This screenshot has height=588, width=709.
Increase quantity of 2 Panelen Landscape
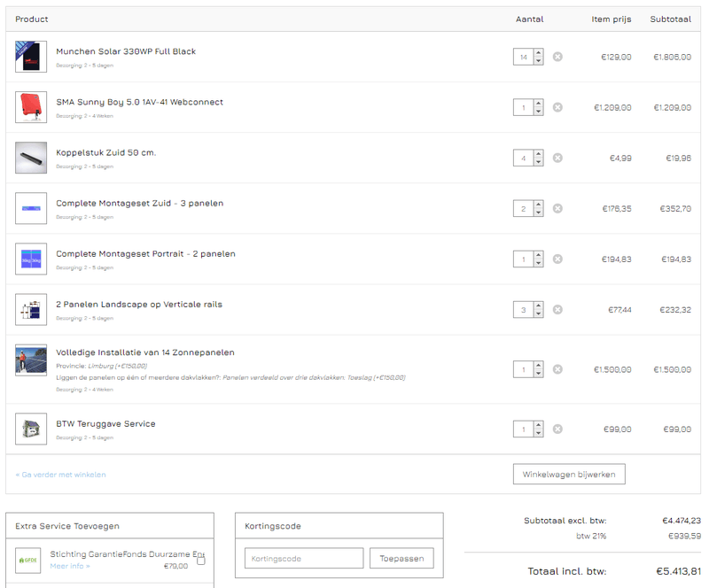(x=538, y=306)
